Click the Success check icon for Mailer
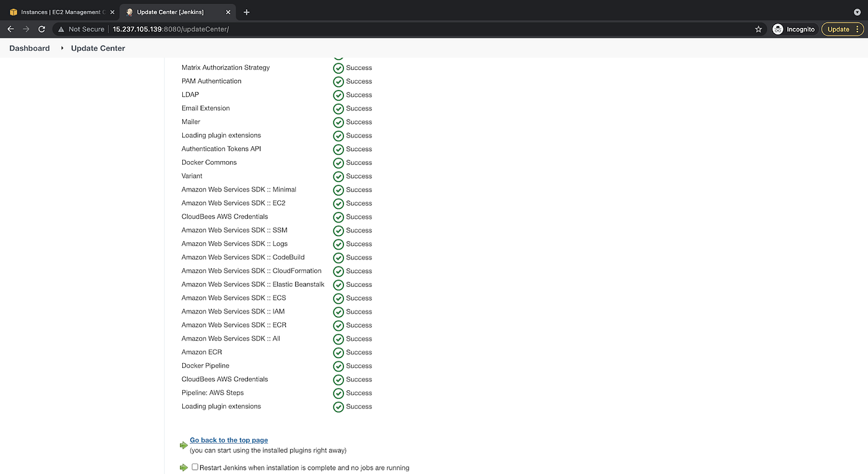This screenshot has width=868, height=474. click(339, 123)
